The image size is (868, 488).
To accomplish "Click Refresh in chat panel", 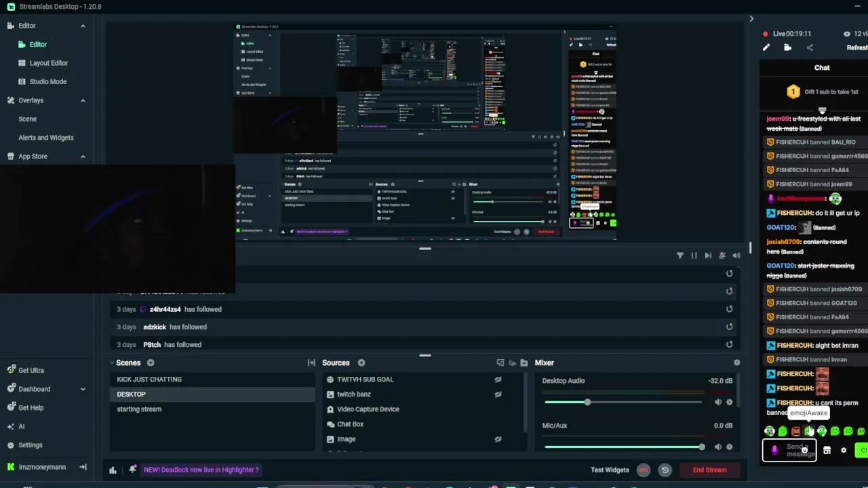I will pos(857,47).
